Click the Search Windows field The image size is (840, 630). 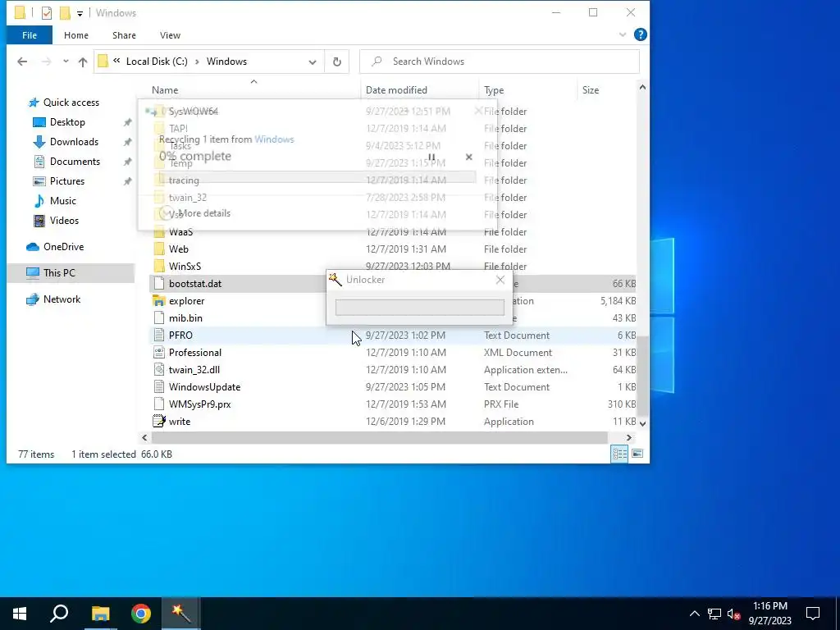[500, 62]
